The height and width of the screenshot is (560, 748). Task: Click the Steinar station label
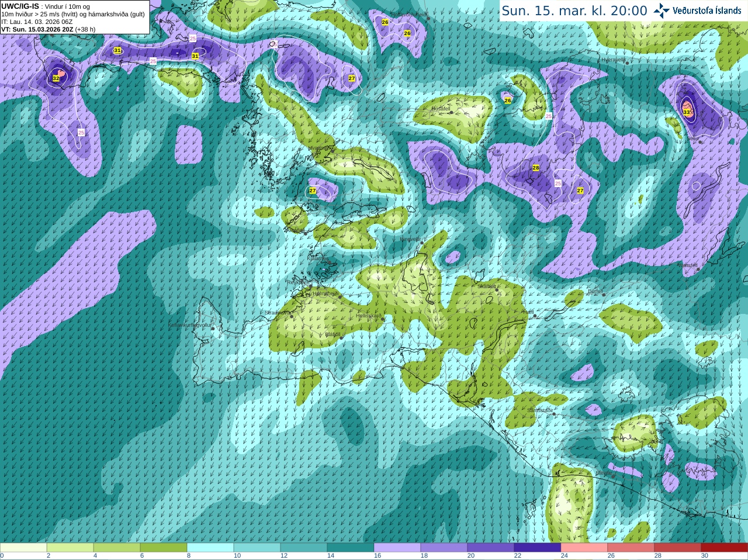[x=604, y=472]
